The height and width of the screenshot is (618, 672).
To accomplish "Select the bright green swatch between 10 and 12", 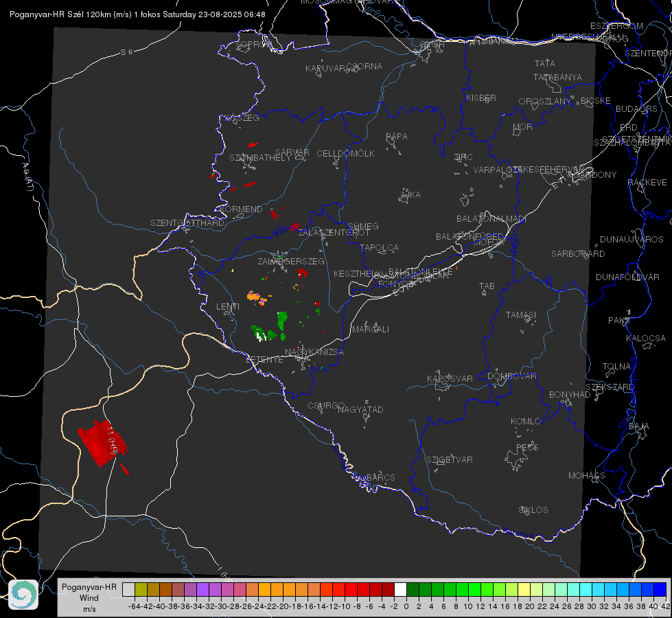I will 474,589.
